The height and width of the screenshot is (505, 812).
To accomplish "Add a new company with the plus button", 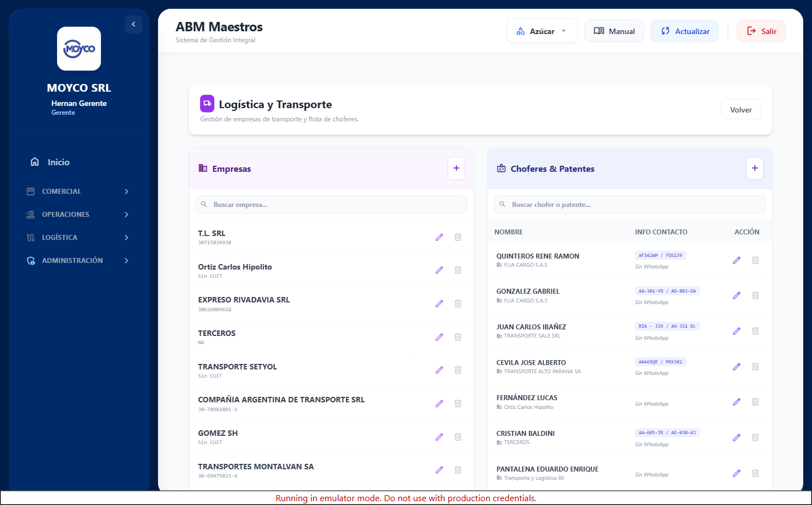I will [456, 169].
